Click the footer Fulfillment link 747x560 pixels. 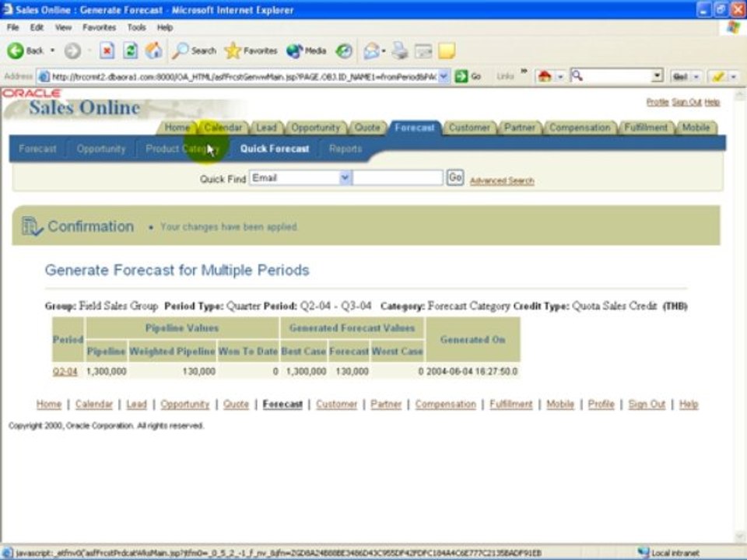[x=511, y=404]
